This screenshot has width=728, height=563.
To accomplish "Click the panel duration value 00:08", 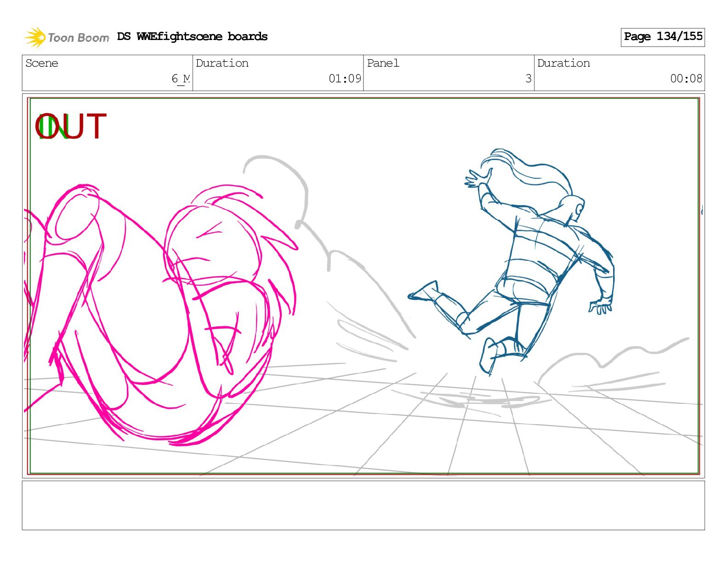I will click(686, 79).
